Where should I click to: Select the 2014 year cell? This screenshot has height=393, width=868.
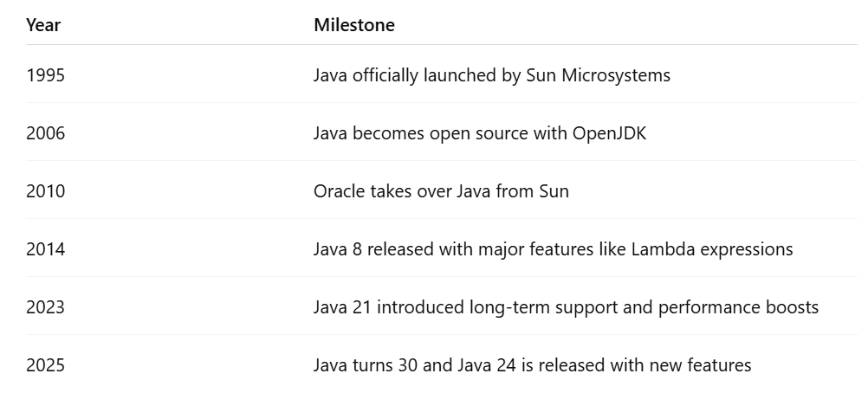(45, 249)
